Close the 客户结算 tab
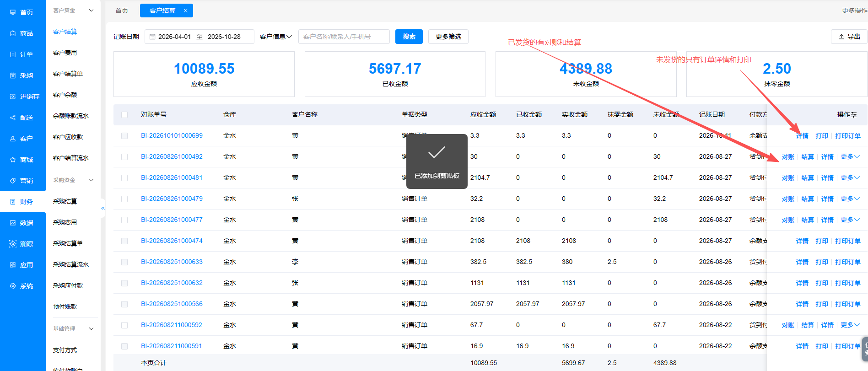The height and width of the screenshot is (371, 868). pyautogui.click(x=185, y=11)
